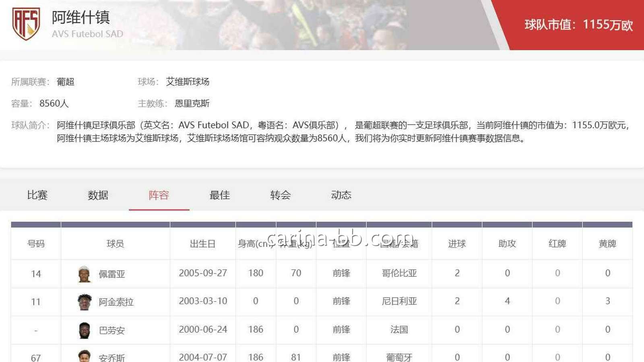Click weight value 70 for 佩雷亚
Image resolution: width=644 pixels, height=362 pixels.
(296, 273)
